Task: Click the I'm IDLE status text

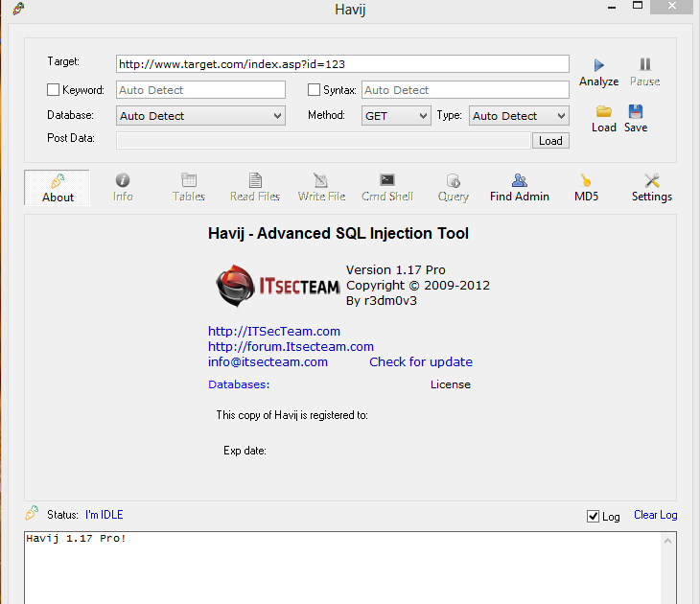Action: 104,515
